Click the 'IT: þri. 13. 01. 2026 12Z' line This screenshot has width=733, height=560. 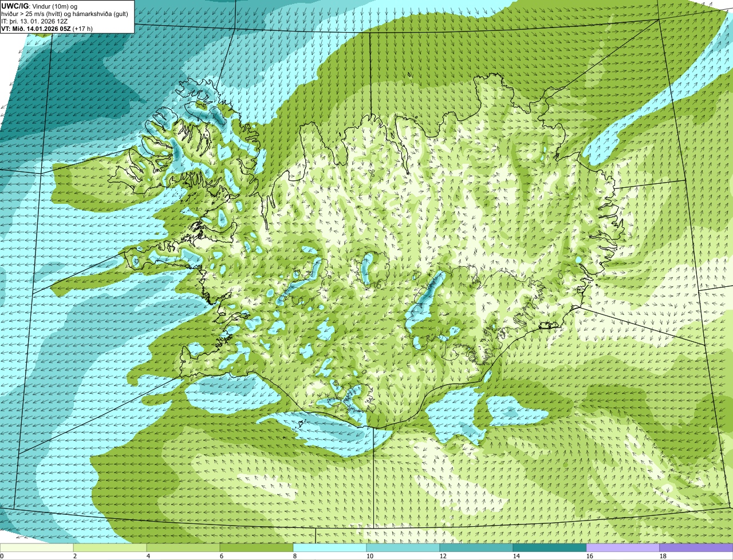point(34,21)
